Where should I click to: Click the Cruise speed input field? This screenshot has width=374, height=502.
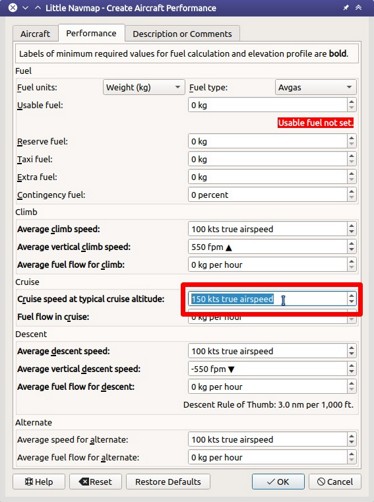click(268, 299)
